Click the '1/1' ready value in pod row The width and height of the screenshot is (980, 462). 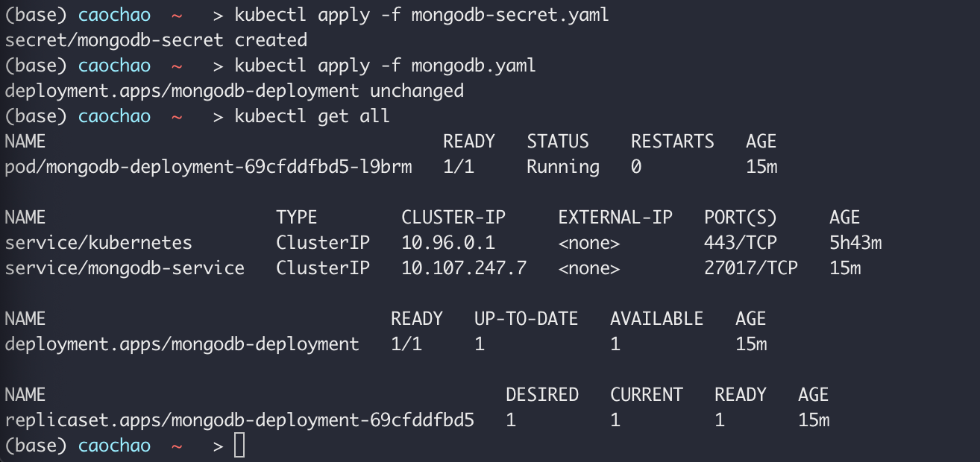pyautogui.click(x=459, y=167)
